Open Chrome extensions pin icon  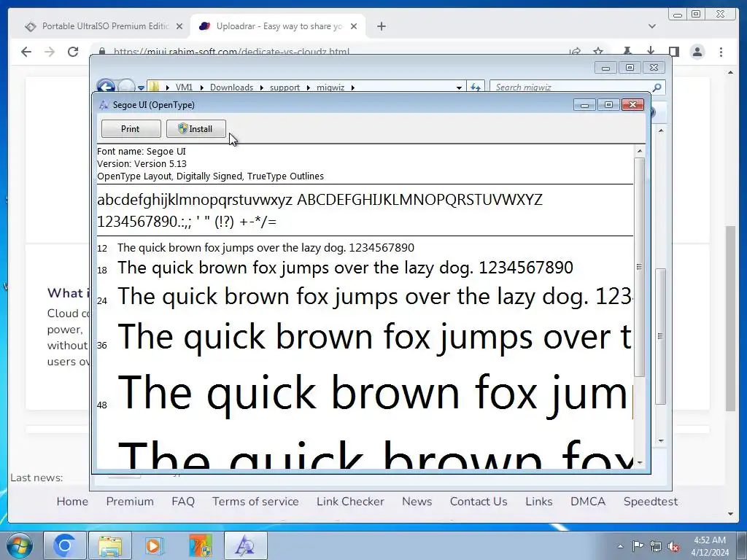pos(627,51)
